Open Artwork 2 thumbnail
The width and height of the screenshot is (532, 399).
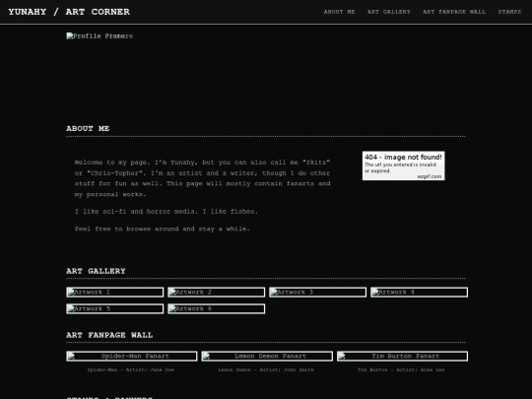216,293
